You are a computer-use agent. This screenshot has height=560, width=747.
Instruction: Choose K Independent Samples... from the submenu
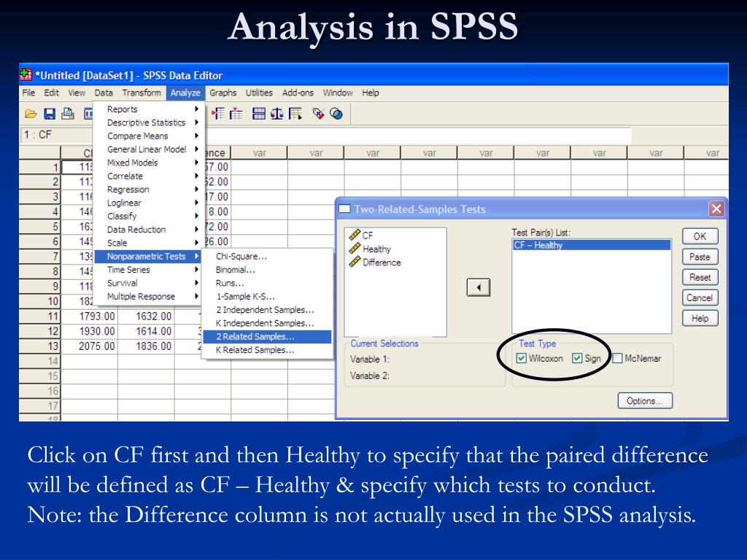click(x=267, y=323)
